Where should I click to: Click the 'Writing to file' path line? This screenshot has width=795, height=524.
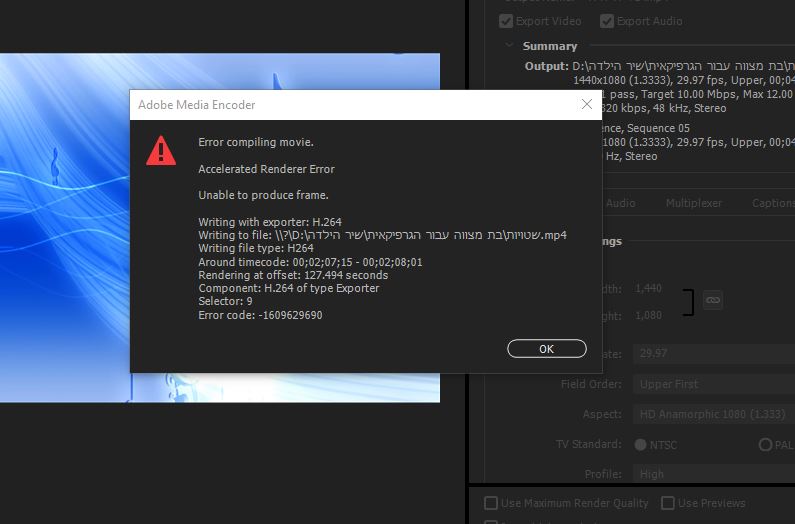[382, 235]
